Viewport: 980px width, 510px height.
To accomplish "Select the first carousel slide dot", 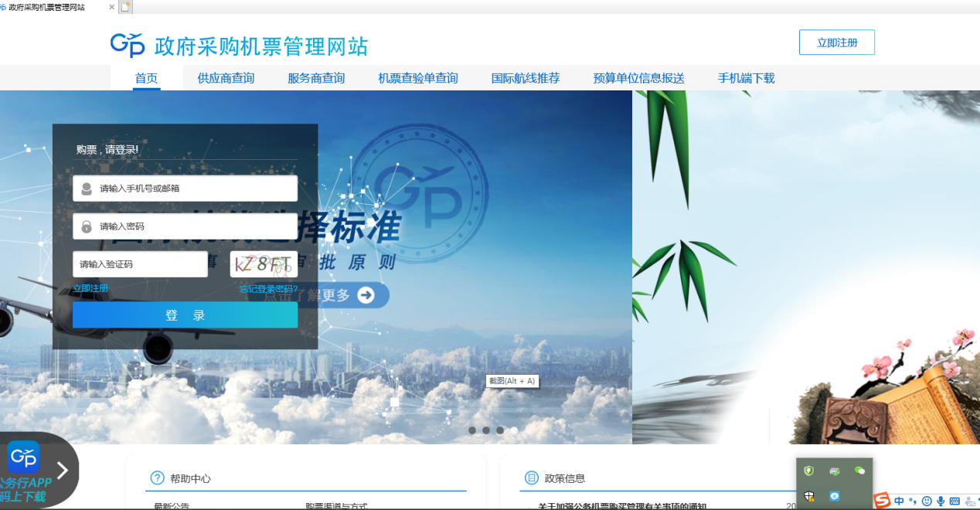I will [x=471, y=430].
